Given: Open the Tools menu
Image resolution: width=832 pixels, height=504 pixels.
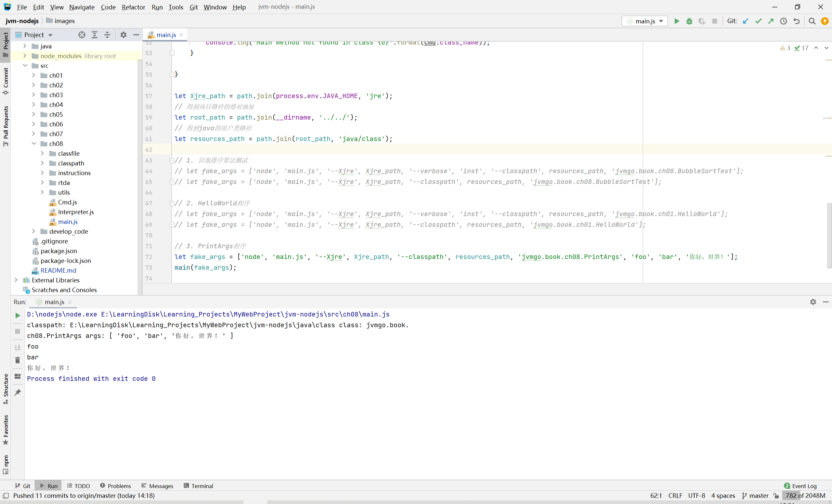Looking at the screenshot, I should pyautogui.click(x=176, y=7).
